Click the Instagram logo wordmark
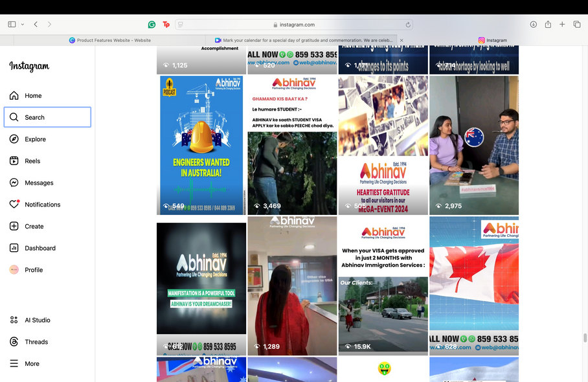 tap(29, 66)
